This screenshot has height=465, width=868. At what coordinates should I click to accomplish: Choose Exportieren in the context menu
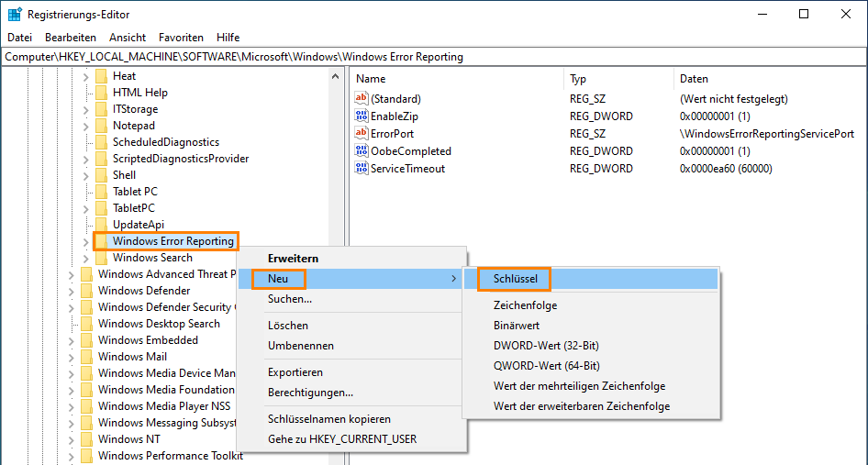click(352, 372)
